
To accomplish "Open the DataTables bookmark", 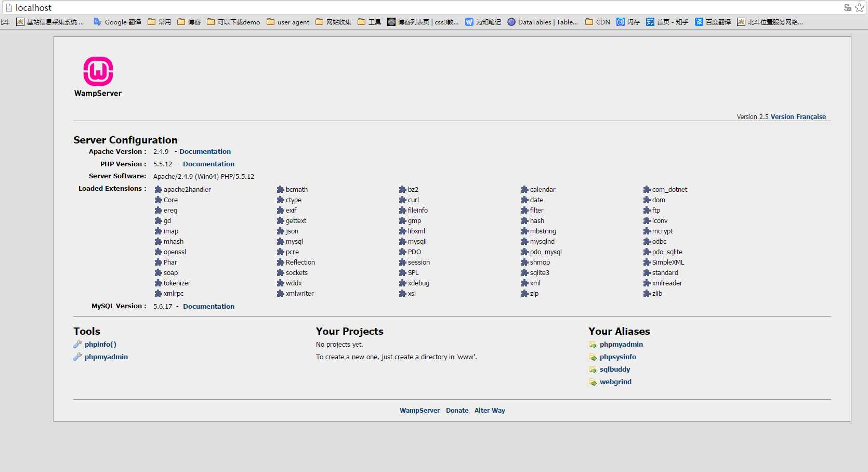I will point(543,22).
